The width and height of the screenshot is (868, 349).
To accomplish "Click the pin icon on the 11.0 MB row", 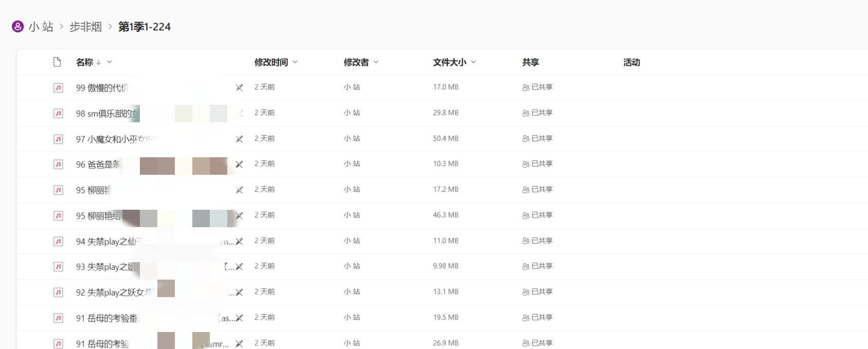I will pyautogui.click(x=239, y=241).
